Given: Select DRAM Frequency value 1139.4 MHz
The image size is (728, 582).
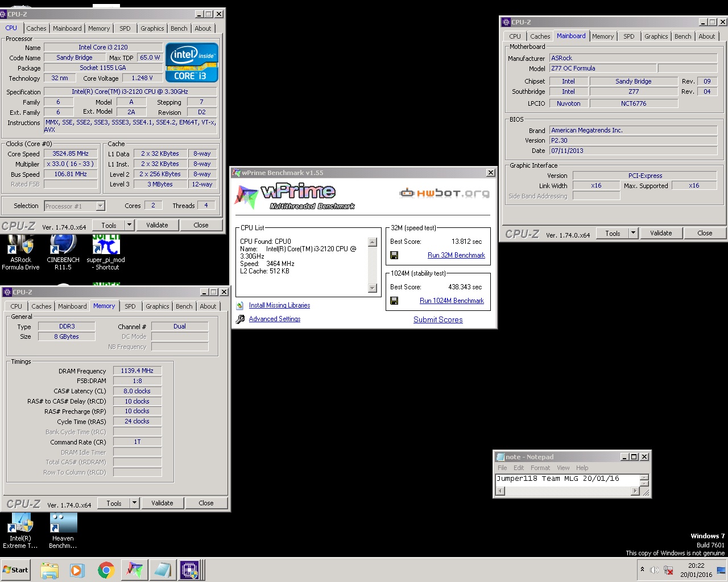Looking at the screenshot, I should click(x=137, y=371).
